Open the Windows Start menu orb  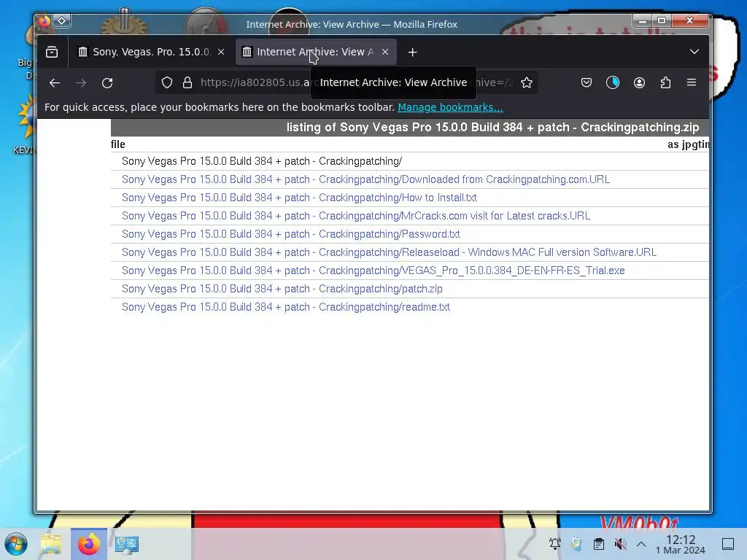(x=16, y=544)
